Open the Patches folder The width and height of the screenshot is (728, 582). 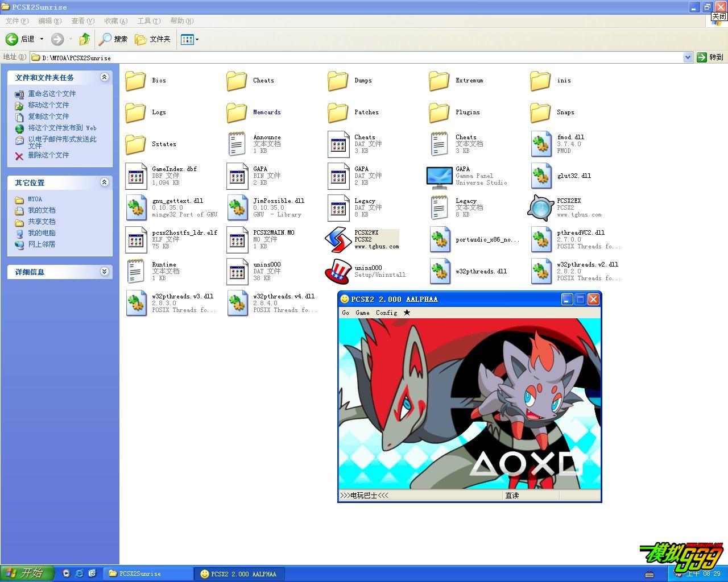(x=338, y=113)
